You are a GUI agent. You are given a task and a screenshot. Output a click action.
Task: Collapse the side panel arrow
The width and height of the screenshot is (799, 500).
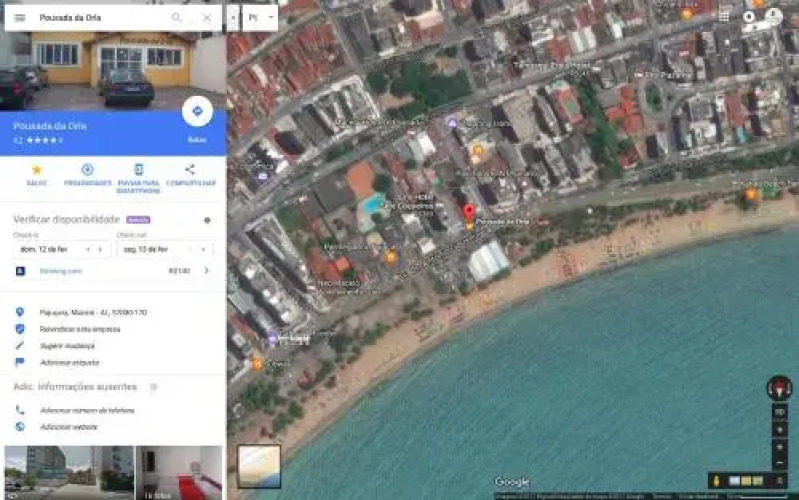tap(233, 18)
